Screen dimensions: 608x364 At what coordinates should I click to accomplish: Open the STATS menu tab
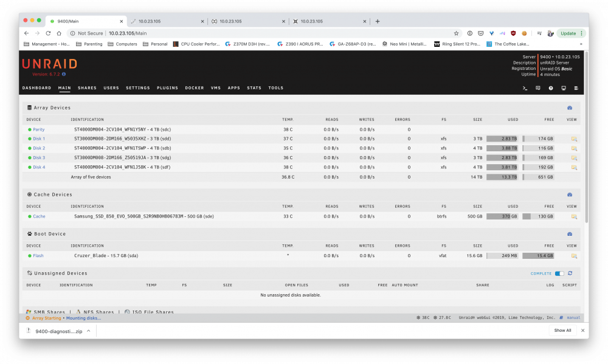pos(254,88)
